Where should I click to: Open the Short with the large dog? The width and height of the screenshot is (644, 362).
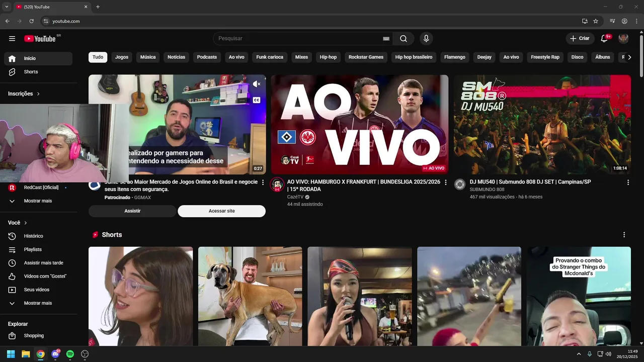coord(250,296)
